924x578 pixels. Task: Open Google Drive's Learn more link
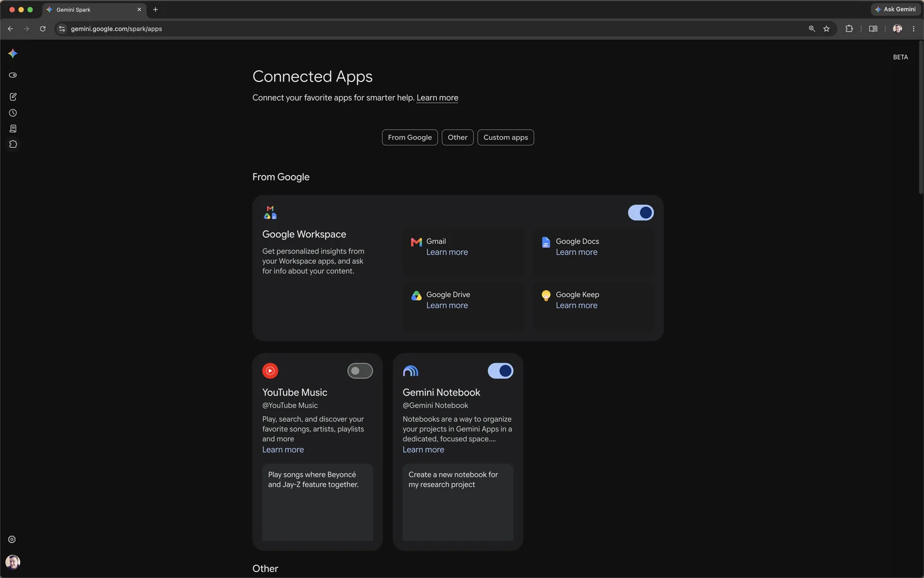447,305
